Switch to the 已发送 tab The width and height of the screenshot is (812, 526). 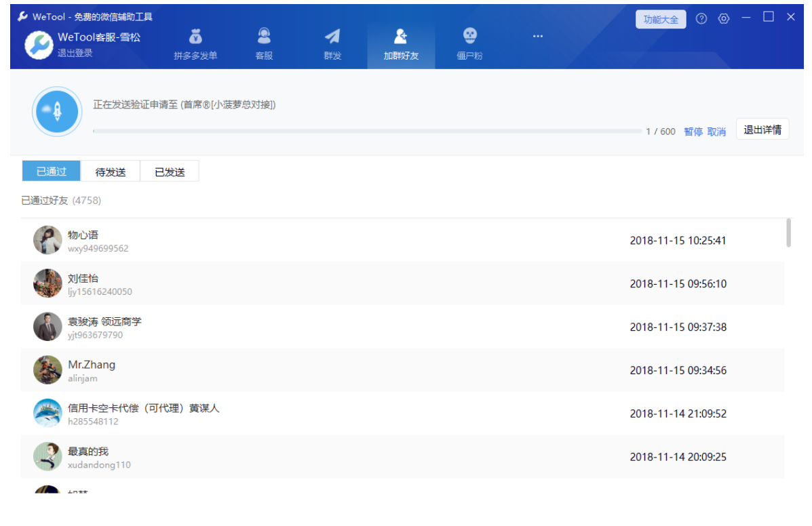[170, 171]
